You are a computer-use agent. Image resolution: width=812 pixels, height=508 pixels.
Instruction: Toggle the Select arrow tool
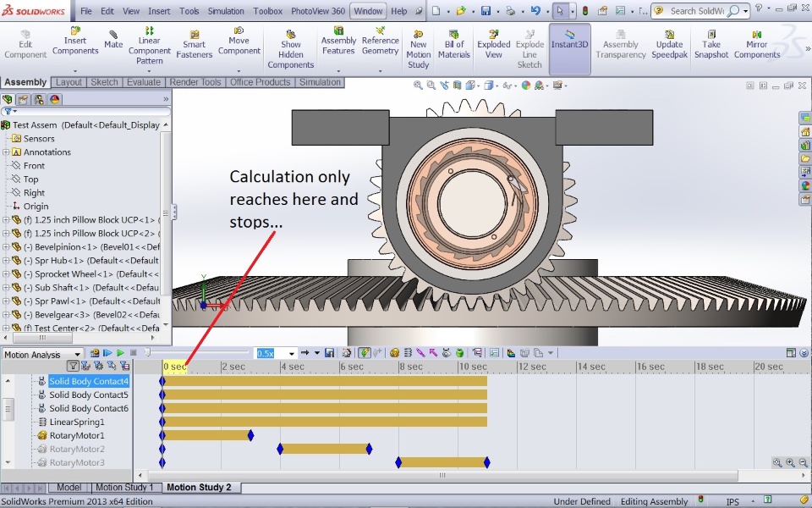pyautogui.click(x=560, y=10)
